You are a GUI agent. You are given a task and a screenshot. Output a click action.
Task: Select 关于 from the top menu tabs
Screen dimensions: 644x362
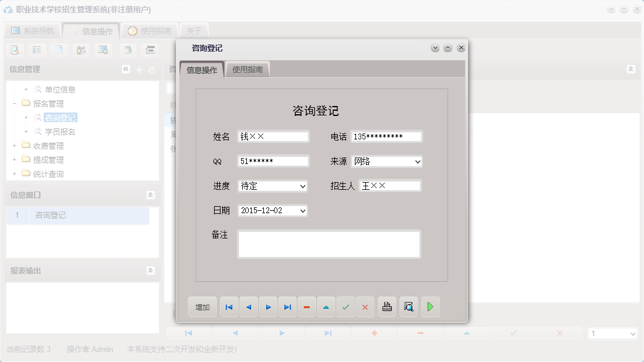[194, 30]
